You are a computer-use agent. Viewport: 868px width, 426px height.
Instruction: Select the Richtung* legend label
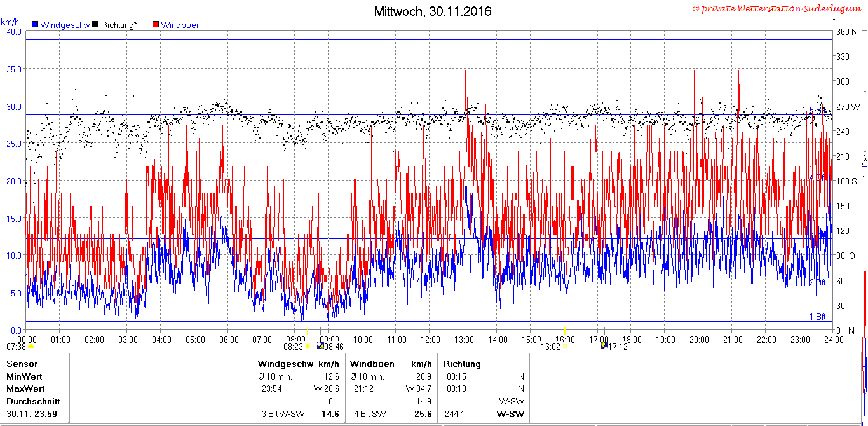pos(119,25)
